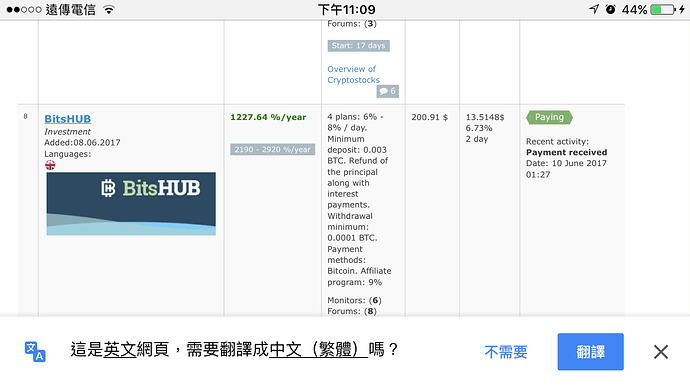This screenshot has width=690, height=387.
Task: Open the BitsHUB program link
Action: pyautogui.click(x=68, y=119)
